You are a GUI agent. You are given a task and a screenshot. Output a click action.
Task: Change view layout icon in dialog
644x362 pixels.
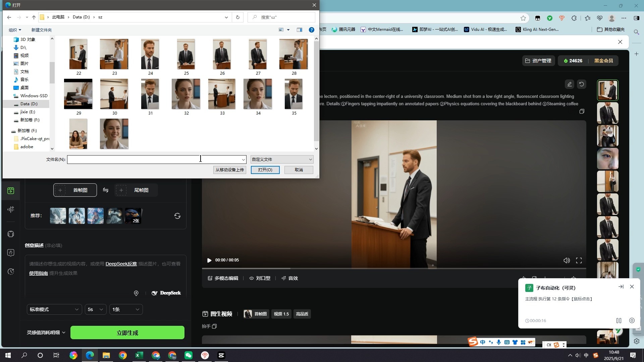[x=281, y=30]
